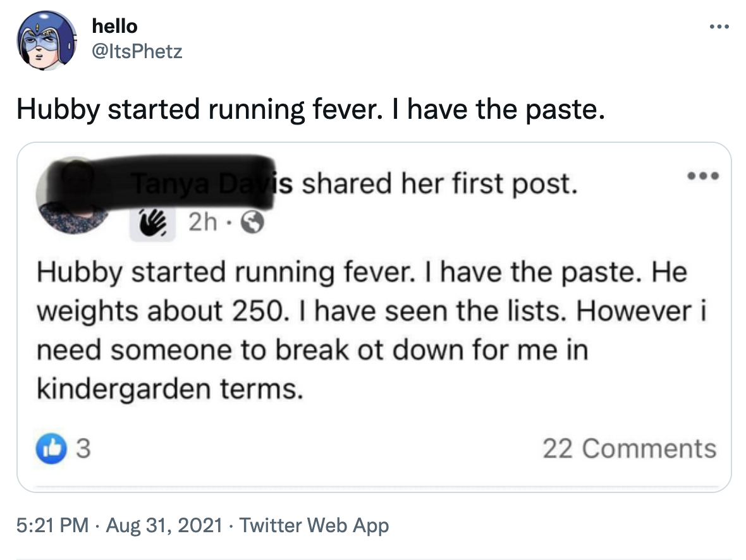Click the display name 'hello'

pyautogui.click(x=114, y=26)
